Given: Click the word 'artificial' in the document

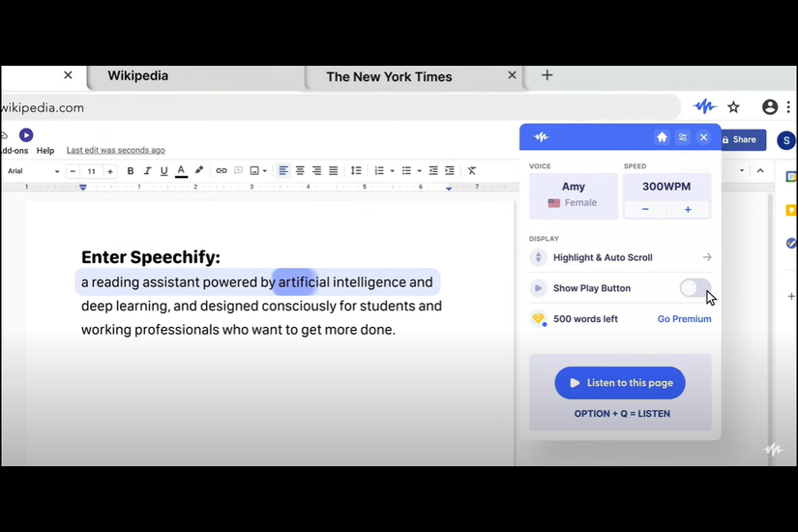Looking at the screenshot, I should click(x=304, y=282).
